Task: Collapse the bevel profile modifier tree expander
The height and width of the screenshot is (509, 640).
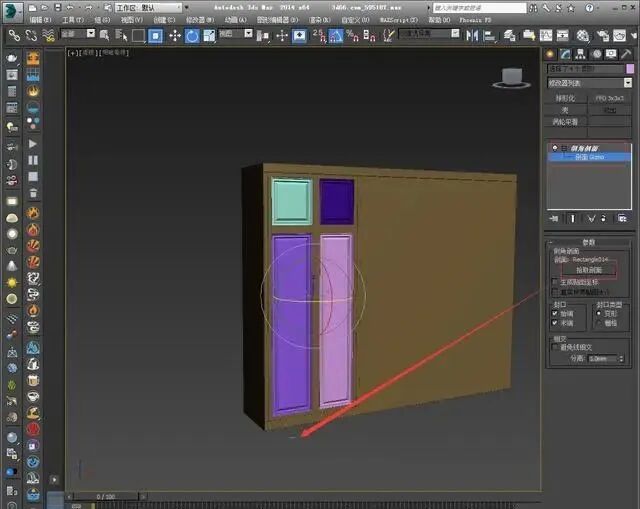Action: point(564,148)
